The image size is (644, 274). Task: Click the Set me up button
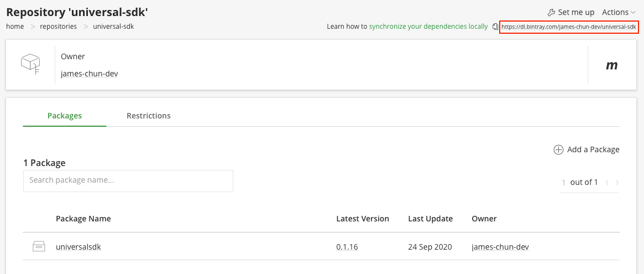point(571,12)
